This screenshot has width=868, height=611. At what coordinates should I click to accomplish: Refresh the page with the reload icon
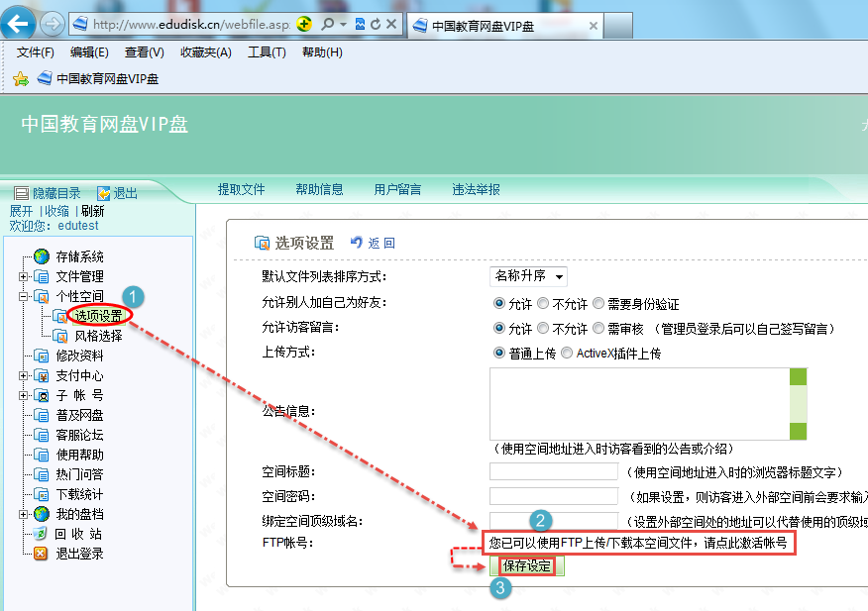coord(376,24)
